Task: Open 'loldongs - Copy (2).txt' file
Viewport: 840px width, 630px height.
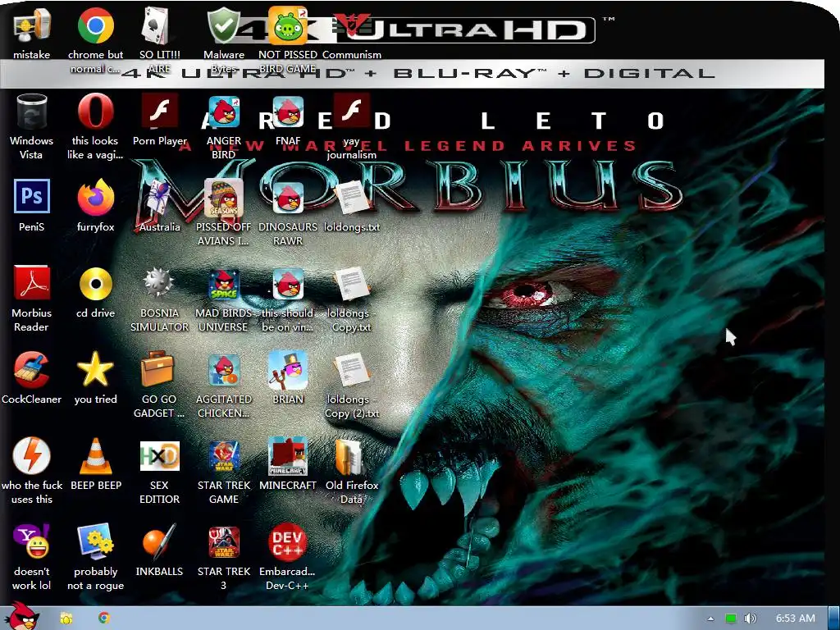Action: pos(351,370)
